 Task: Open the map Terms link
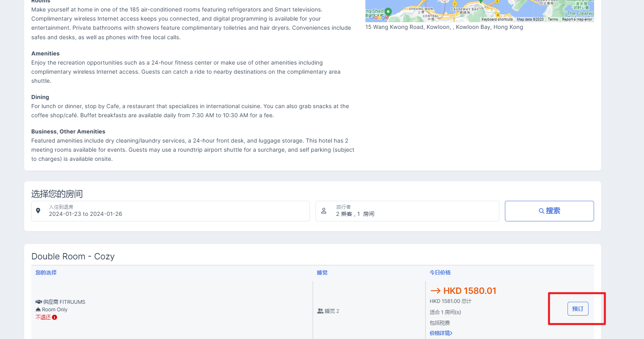pyautogui.click(x=552, y=19)
